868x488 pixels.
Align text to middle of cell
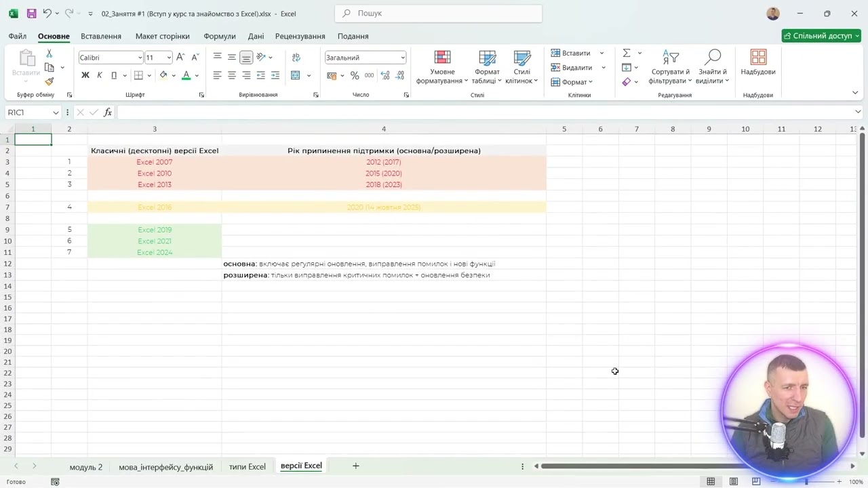click(x=232, y=57)
